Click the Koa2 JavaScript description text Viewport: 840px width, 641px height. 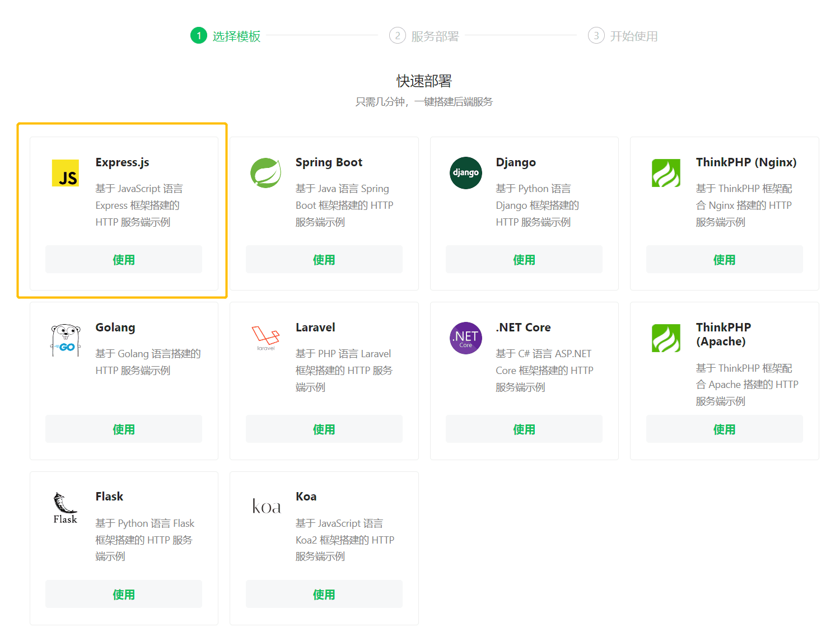345,540
